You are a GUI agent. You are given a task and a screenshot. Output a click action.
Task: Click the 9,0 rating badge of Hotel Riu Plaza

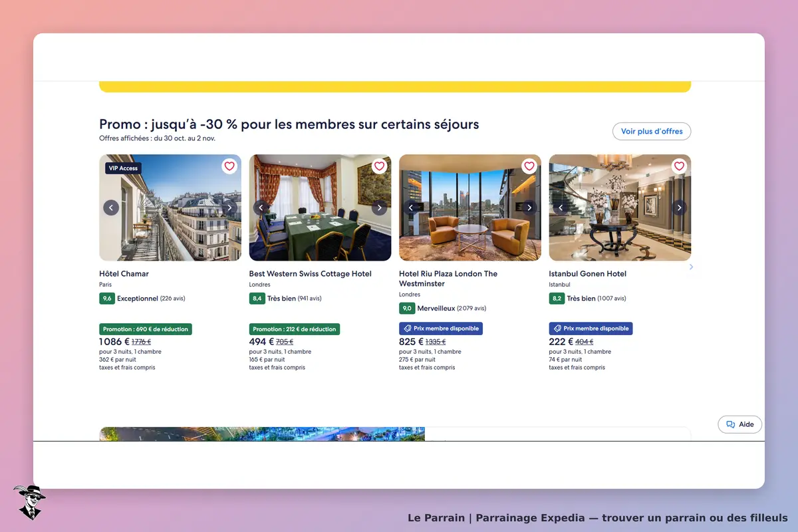pos(407,309)
